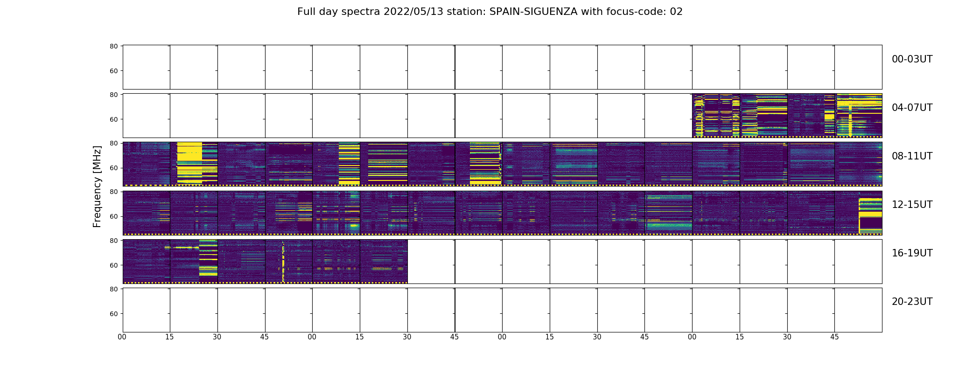
Task: Click the rightmost "45" x-axis tick label
Action: coord(834,337)
